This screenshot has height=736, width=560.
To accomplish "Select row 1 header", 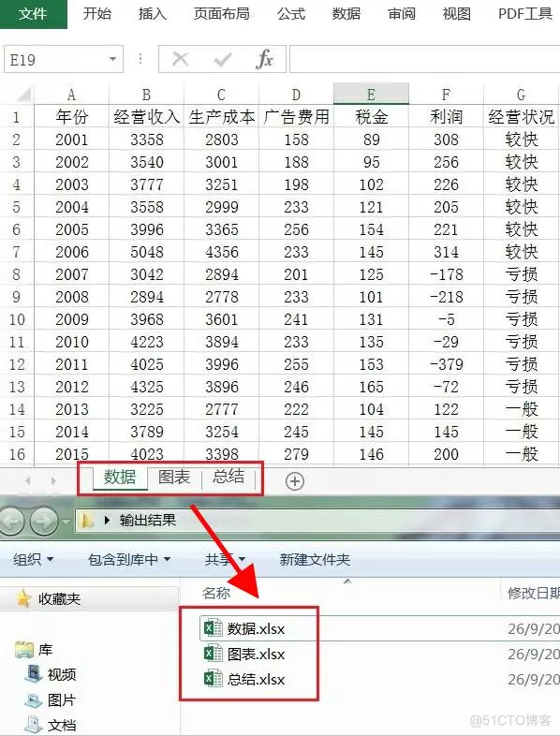I will coord(17,116).
